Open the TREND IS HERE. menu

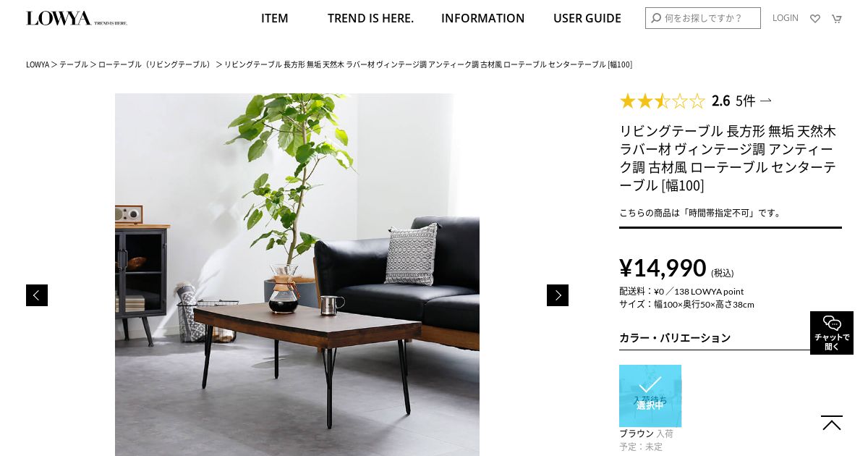tap(370, 18)
